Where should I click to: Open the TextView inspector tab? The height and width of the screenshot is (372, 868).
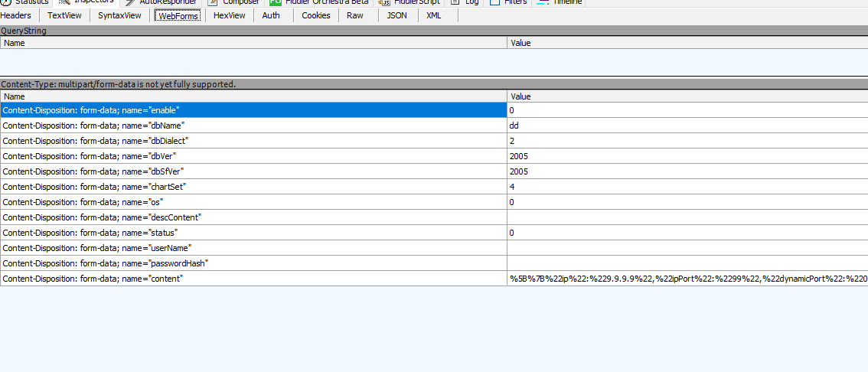(x=64, y=15)
